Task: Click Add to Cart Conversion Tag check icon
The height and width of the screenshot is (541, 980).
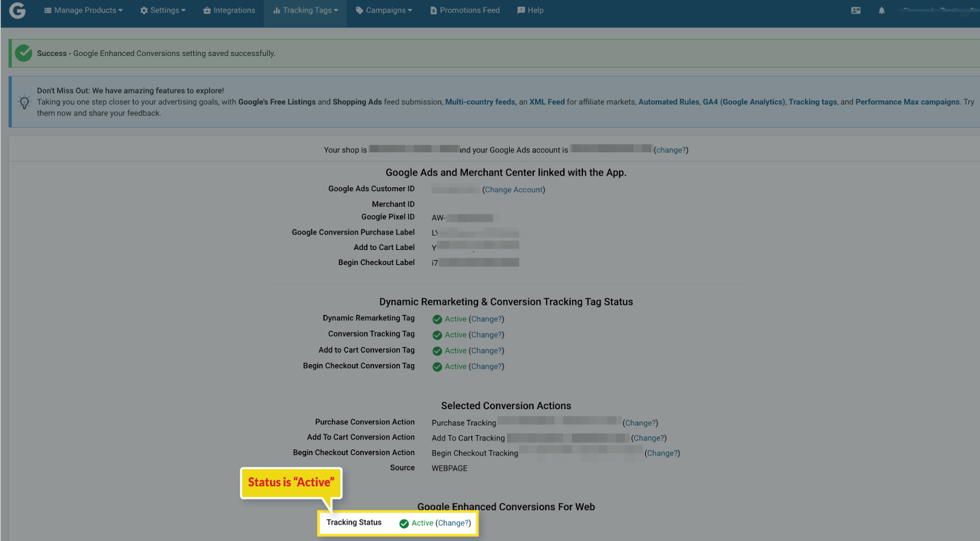Action: tap(437, 350)
